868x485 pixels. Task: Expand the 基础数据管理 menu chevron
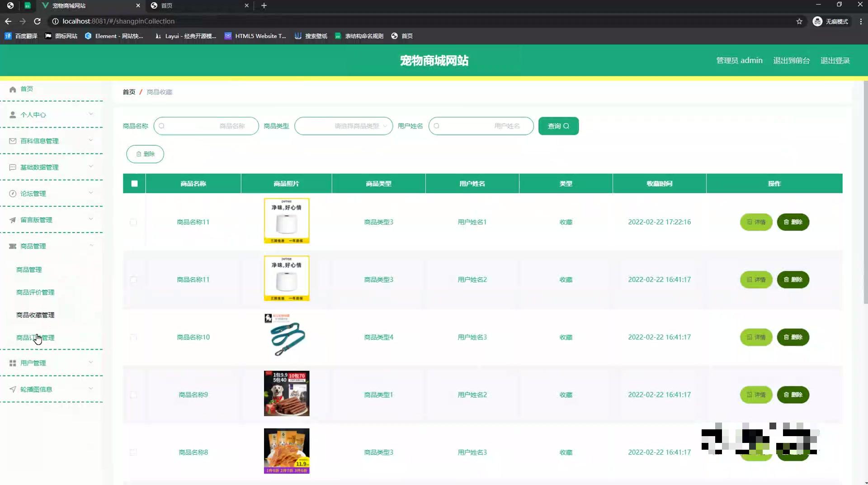[x=91, y=166]
